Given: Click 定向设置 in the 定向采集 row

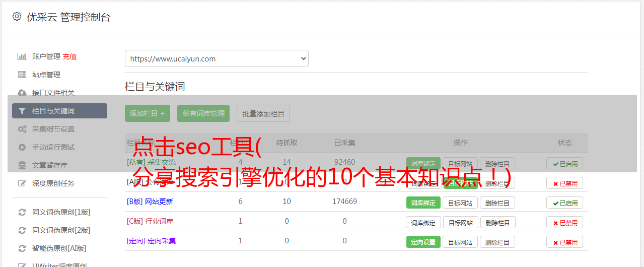Looking at the screenshot, I should click(x=423, y=242).
